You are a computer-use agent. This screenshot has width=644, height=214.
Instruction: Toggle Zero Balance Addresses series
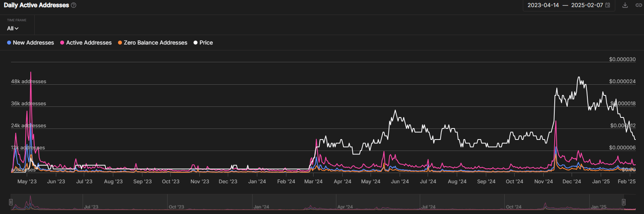coord(155,43)
